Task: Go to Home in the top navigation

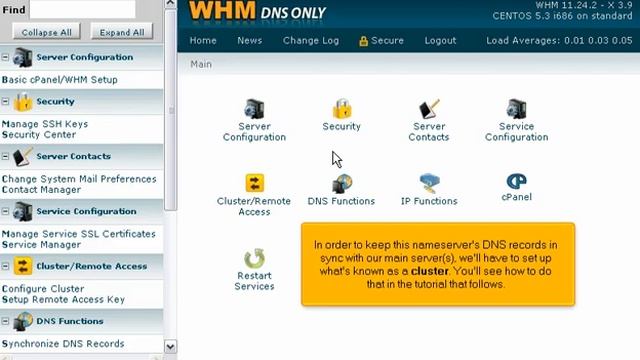Action: (x=203, y=40)
